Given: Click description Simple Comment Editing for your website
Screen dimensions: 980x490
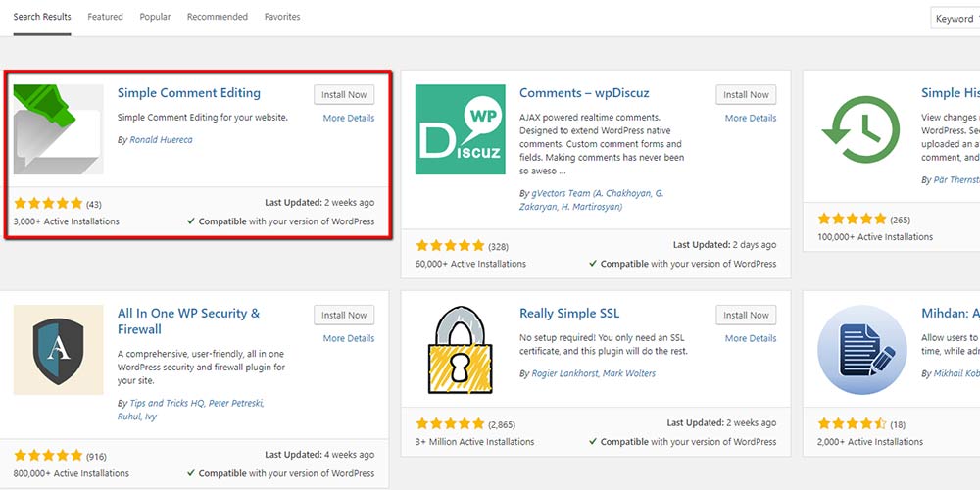Looking at the screenshot, I should pyautogui.click(x=203, y=117).
